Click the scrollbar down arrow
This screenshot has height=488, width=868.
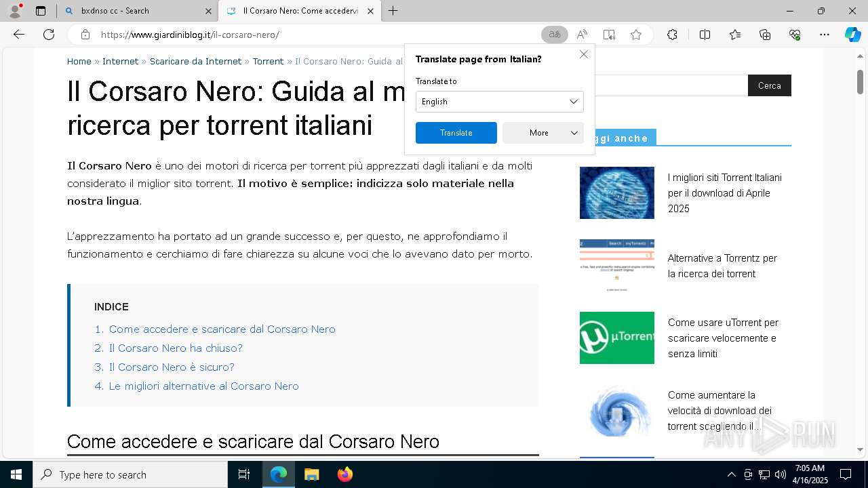(x=860, y=449)
